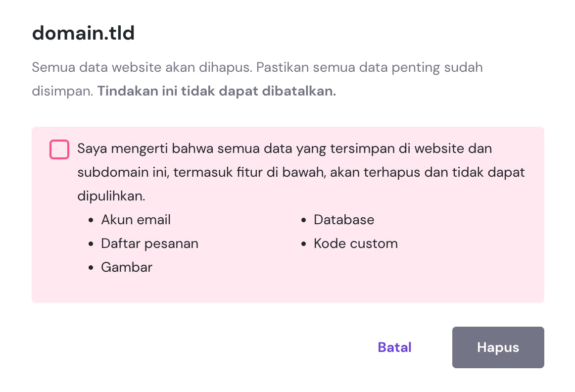This screenshot has width=575, height=392.
Task: Click the word 'dipulihkan' in the warning
Action: pyautogui.click(x=111, y=196)
